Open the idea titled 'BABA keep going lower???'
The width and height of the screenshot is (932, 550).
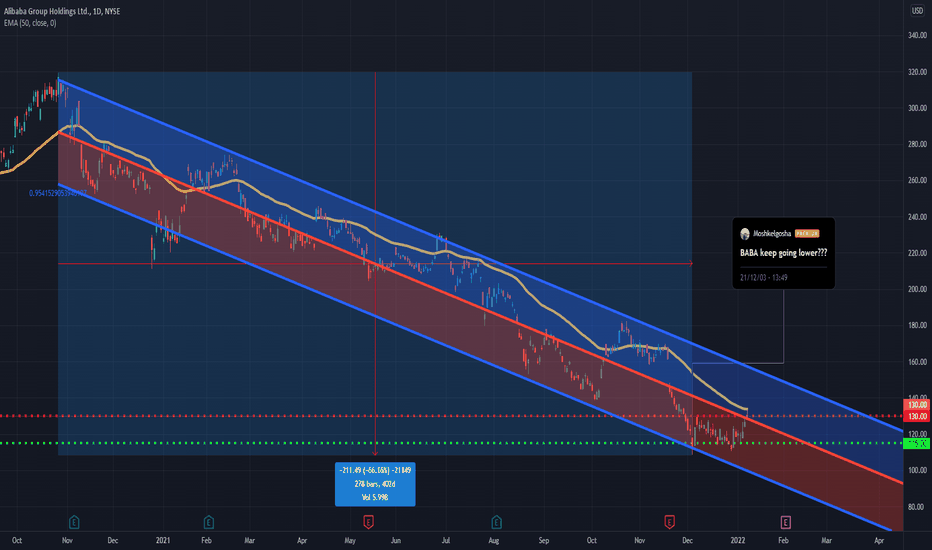coord(783,253)
